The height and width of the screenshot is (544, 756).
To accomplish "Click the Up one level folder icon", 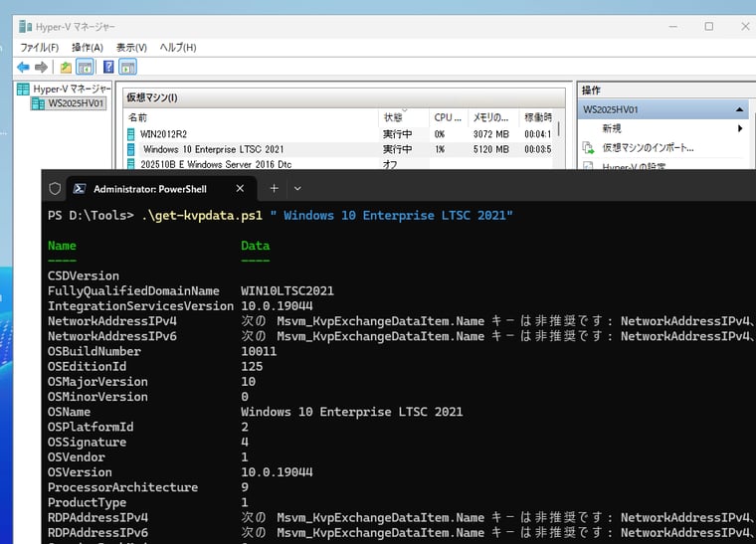I will (x=66, y=68).
